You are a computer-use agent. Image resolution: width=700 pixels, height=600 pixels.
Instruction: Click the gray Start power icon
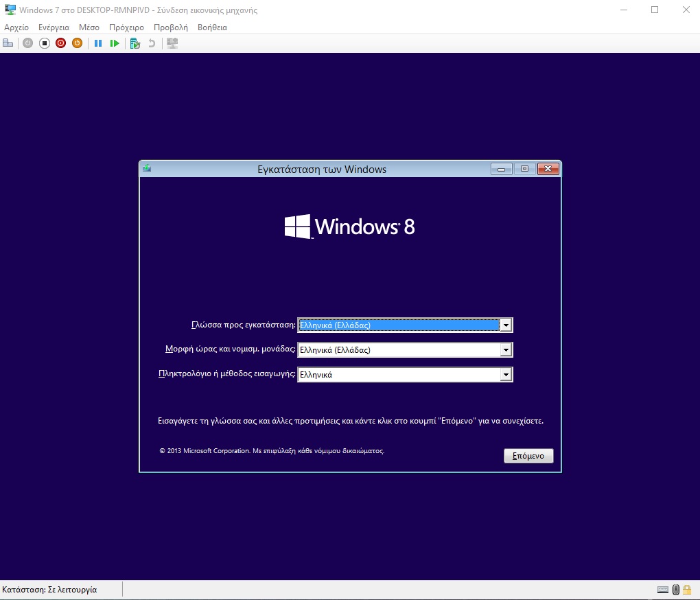27,43
